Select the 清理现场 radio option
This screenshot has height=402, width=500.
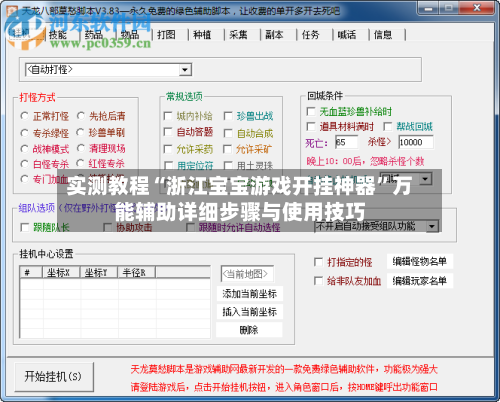(81, 148)
